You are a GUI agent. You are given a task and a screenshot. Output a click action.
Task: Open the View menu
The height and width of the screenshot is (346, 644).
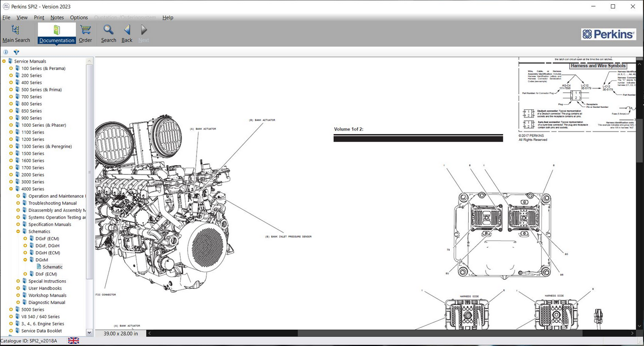point(22,17)
